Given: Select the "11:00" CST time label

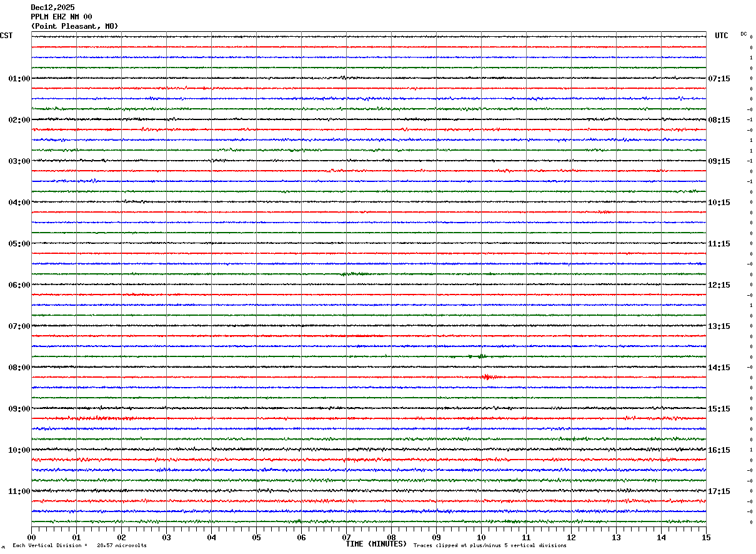Looking at the screenshot, I should (19, 491).
